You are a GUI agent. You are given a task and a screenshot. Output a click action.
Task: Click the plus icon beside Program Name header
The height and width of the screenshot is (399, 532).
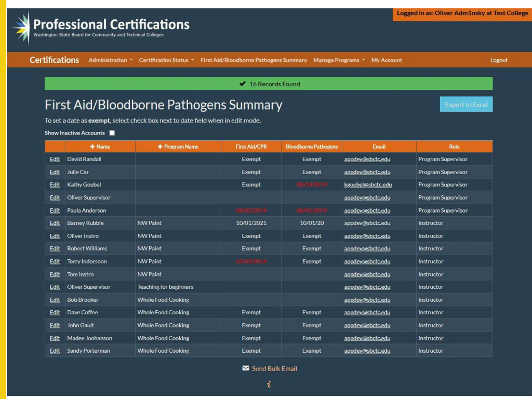pyautogui.click(x=160, y=147)
